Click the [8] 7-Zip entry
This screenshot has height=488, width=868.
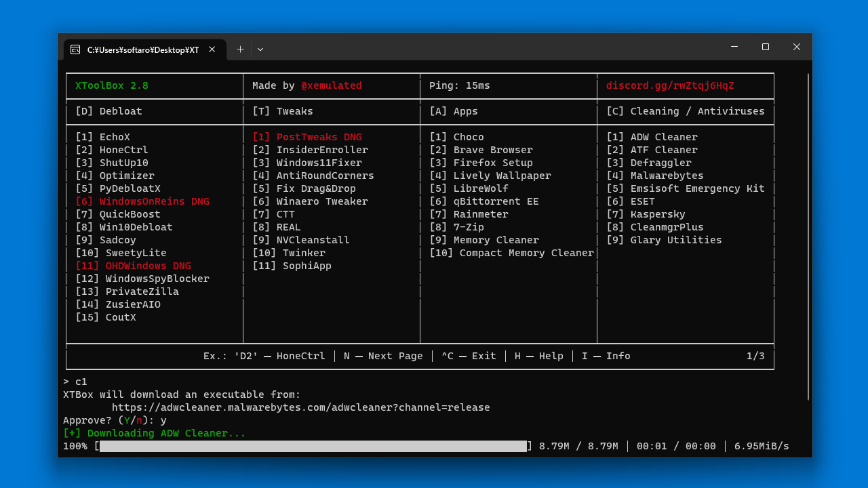[x=457, y=227]
